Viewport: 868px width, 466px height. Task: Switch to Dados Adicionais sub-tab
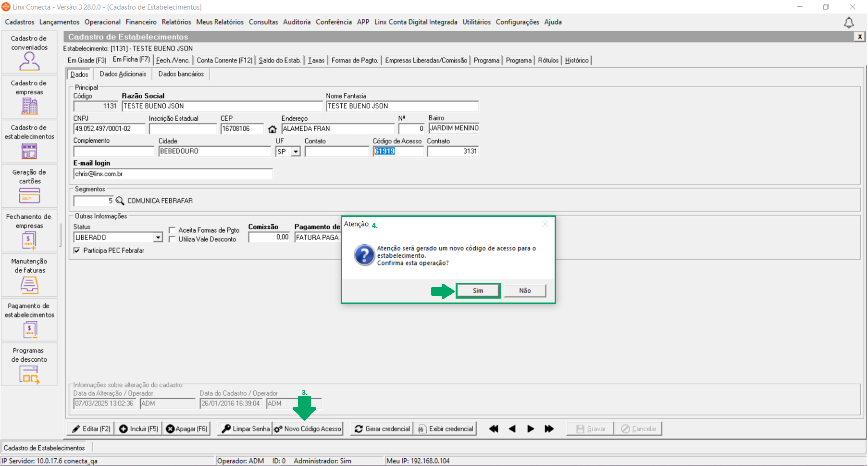[123, 74]
